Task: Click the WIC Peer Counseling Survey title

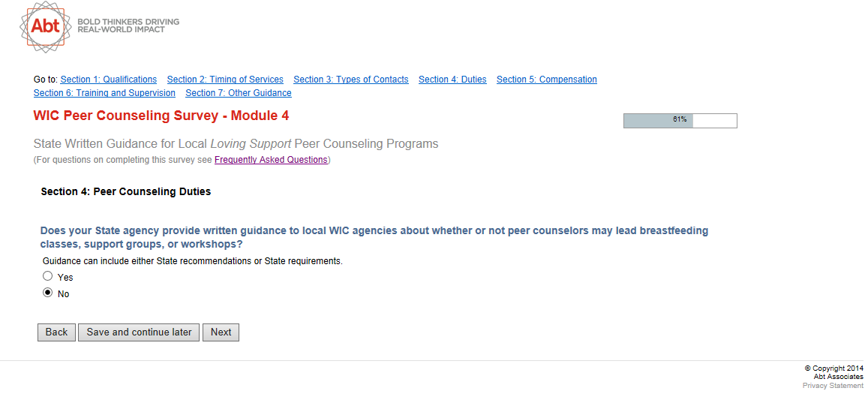Action: (161, 116)
